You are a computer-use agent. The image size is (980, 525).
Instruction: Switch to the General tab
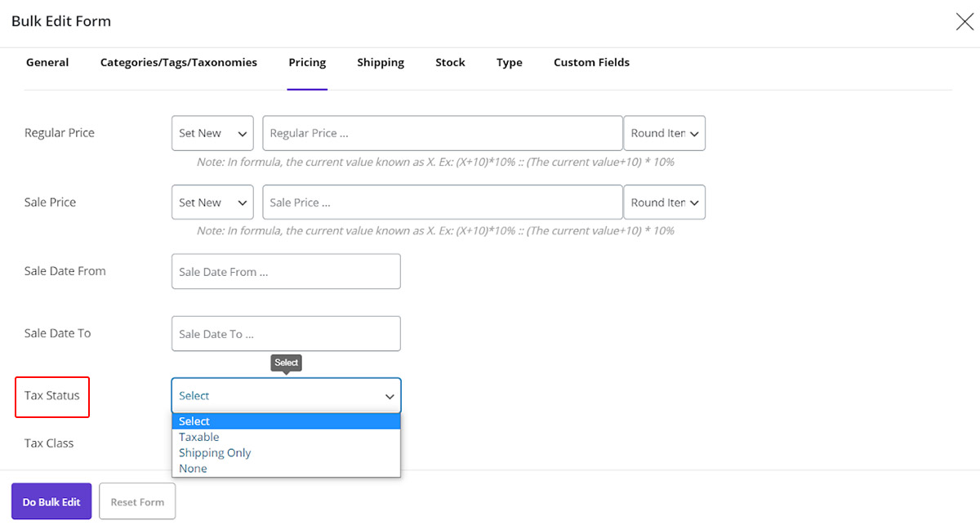tap(47, 63)
